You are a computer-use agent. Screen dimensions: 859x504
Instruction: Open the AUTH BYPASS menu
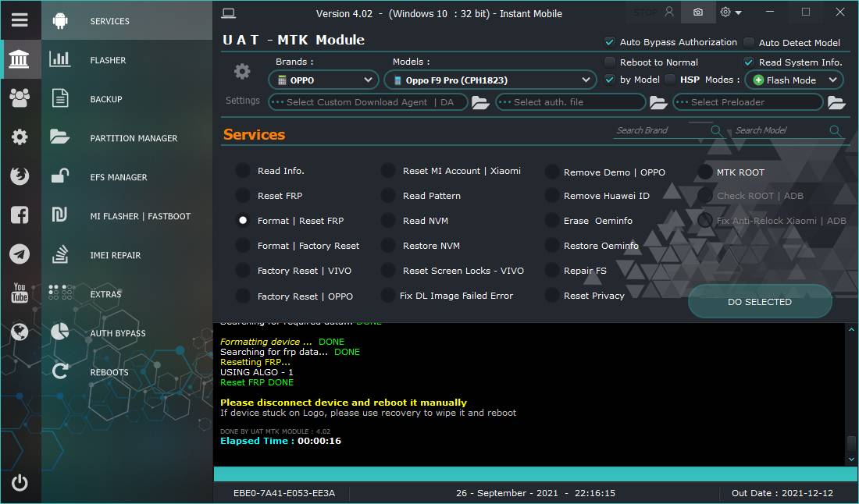click(127, 332)
